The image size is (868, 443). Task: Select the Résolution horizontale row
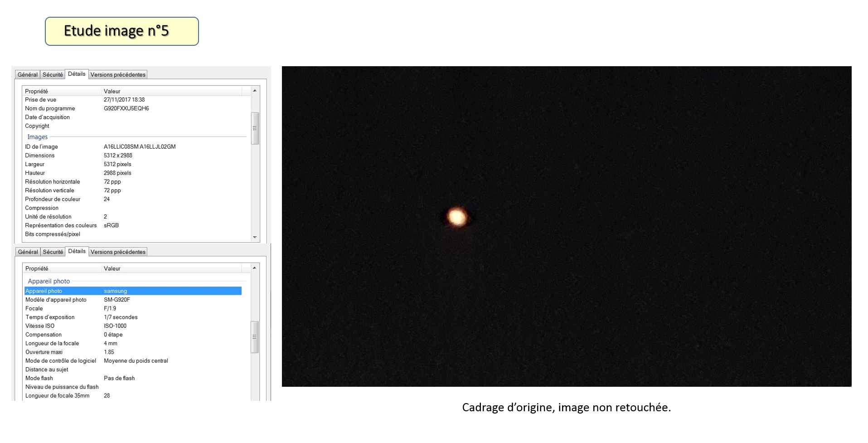tap(133, 182)
